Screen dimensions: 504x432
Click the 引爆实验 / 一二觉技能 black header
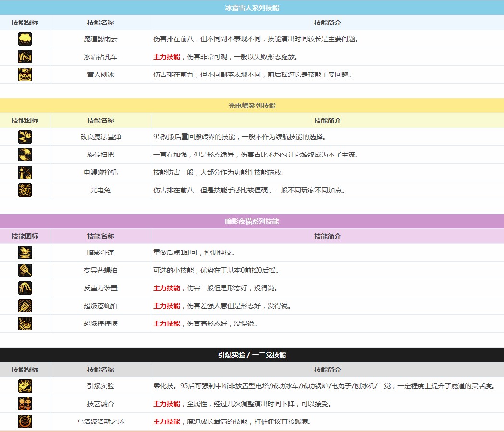[x=252, y=355]
